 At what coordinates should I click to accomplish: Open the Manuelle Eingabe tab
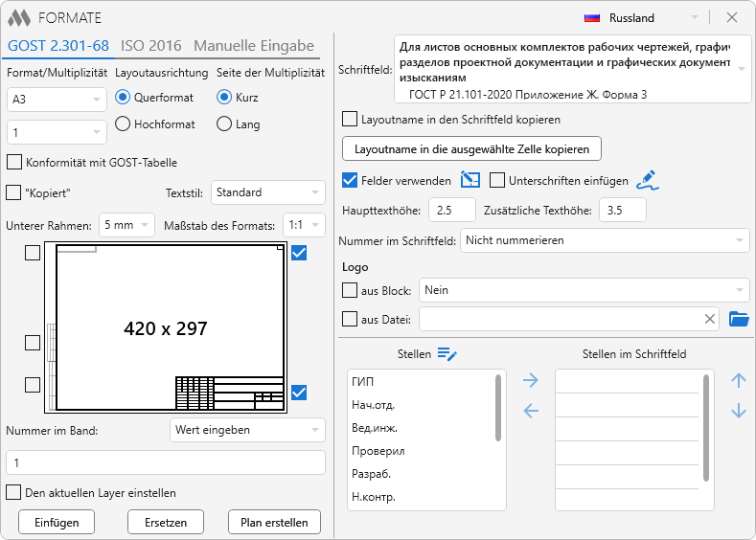pyautogui.click(x=254, y=46)
